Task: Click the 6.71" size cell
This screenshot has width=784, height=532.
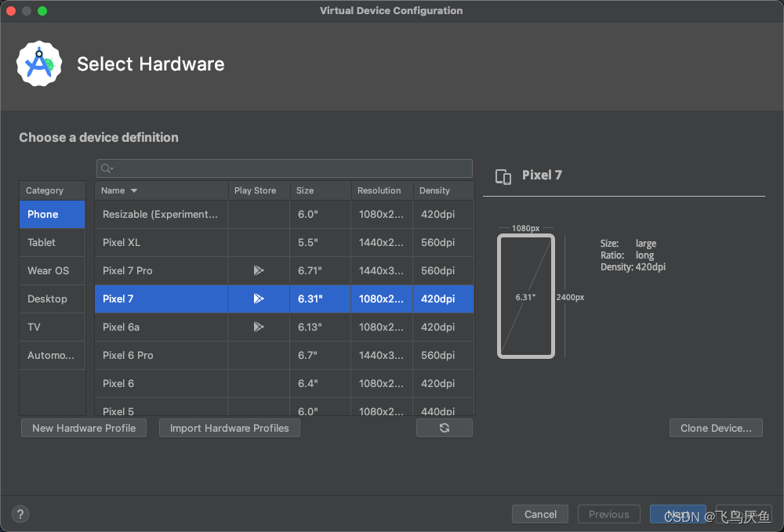Action: (321, 271)
